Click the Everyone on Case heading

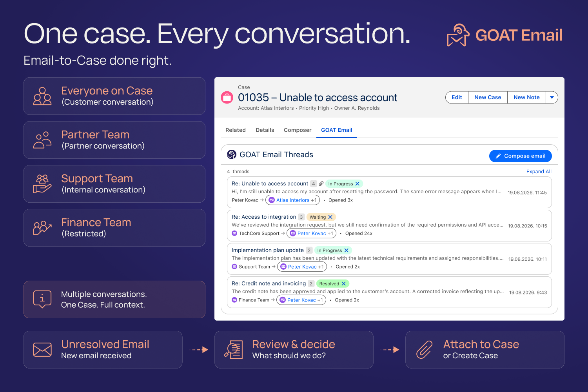point(107,91)
